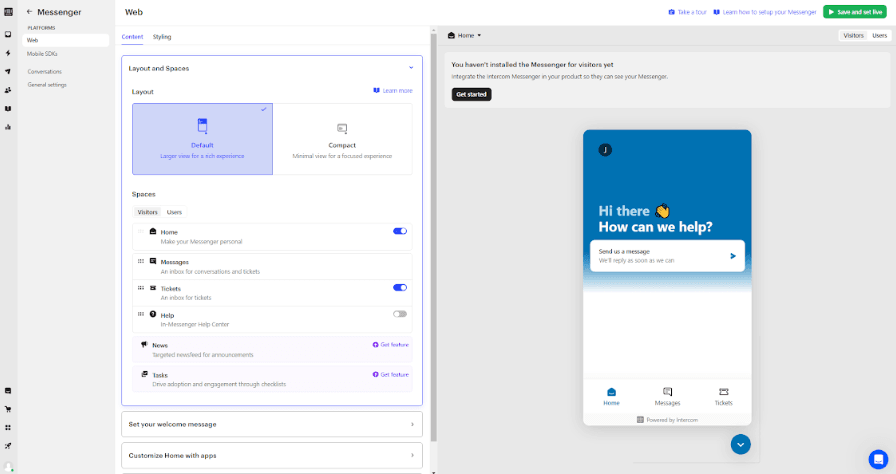Click the Messages tab icon in preview
The width and height of the screenshot is (896, 474).
667,392
